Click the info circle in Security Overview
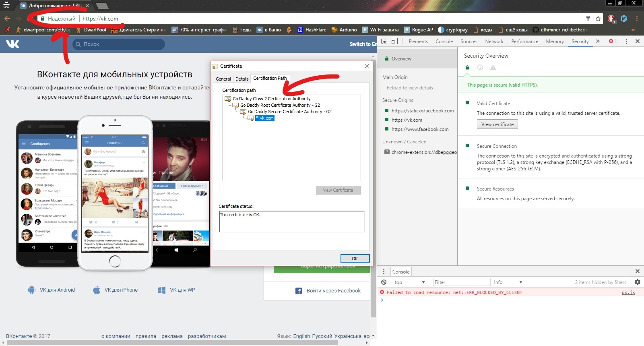 coord(480,67)
